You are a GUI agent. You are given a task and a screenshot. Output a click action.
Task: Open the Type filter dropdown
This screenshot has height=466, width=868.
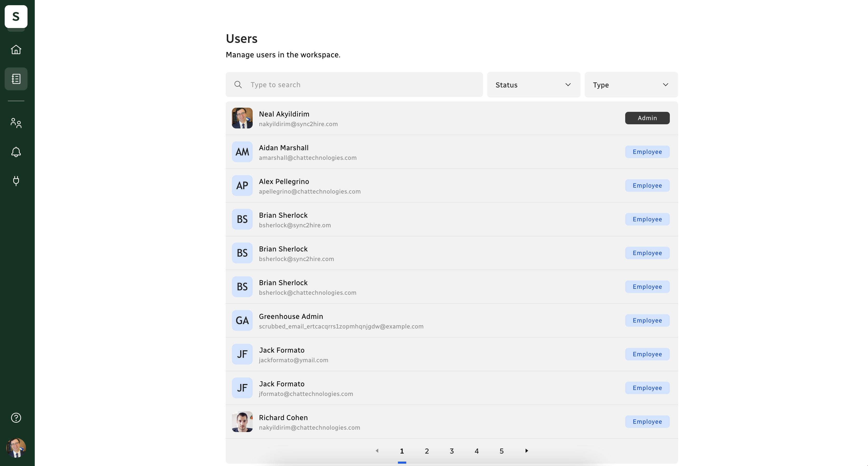[631, 85]
